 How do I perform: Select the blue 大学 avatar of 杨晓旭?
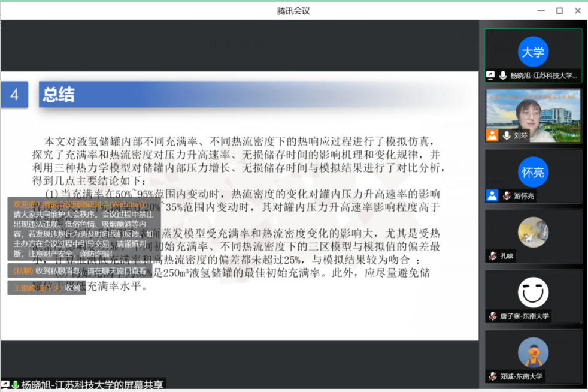coord(533,52)
